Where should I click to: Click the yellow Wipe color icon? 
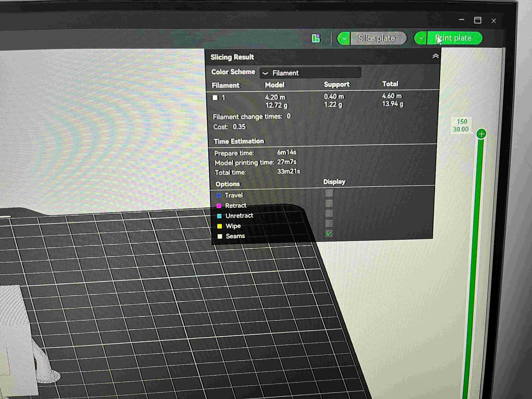click(220, 226)
